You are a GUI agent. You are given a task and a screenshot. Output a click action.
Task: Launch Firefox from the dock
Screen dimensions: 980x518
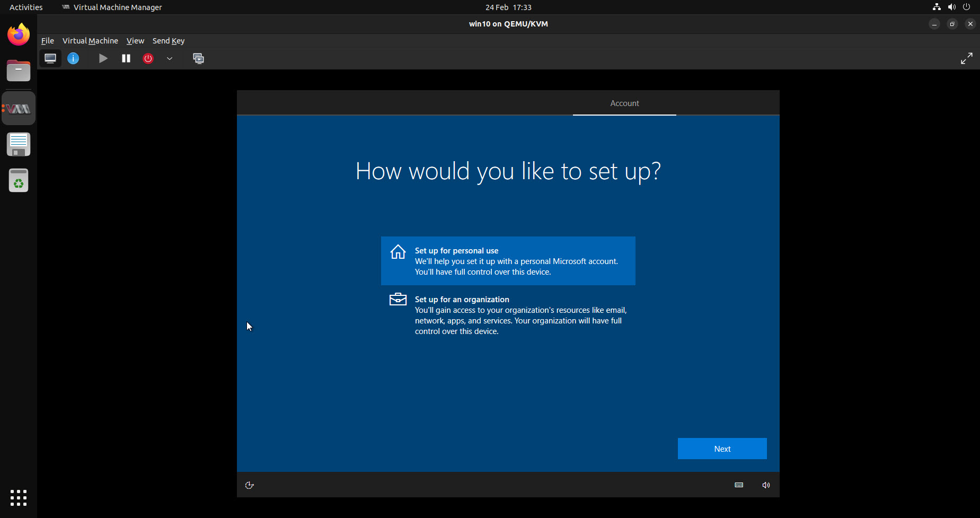tap(18, 34)
